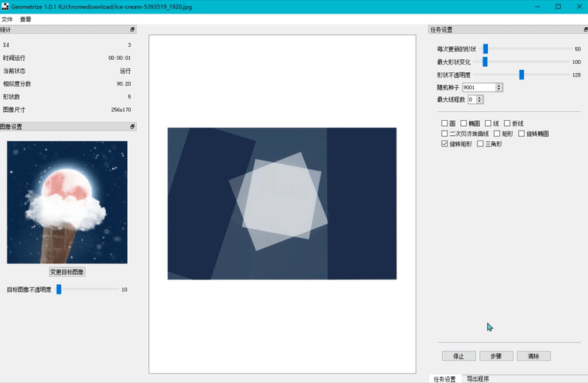Click the ice cream target image thumbnail
Viewport: 588px width, 383px height.
pyautogui.click(x=67, y=202)
